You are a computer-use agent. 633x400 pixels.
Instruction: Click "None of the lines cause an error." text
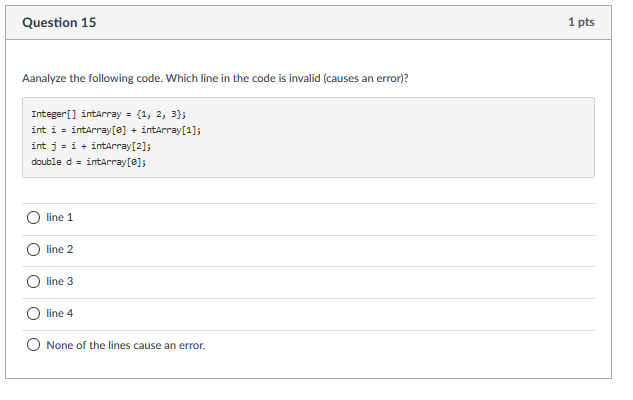(x=126, y=345)
